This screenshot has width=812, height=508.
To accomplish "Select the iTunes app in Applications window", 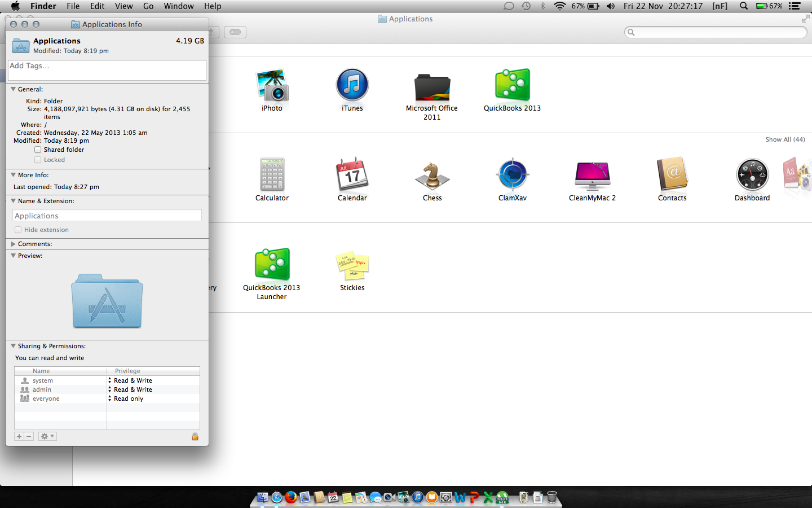I will 352,85.
